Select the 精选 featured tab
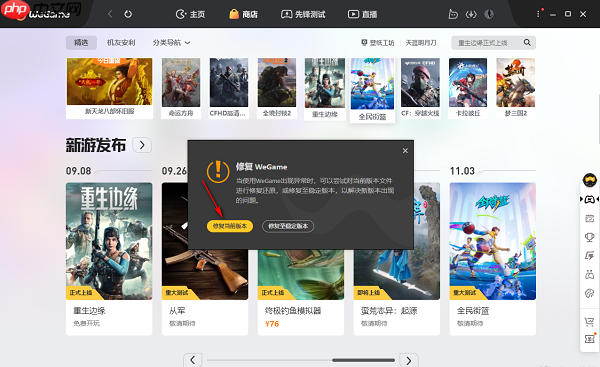The height and width of the screenshot is (367, 600). 81,42
